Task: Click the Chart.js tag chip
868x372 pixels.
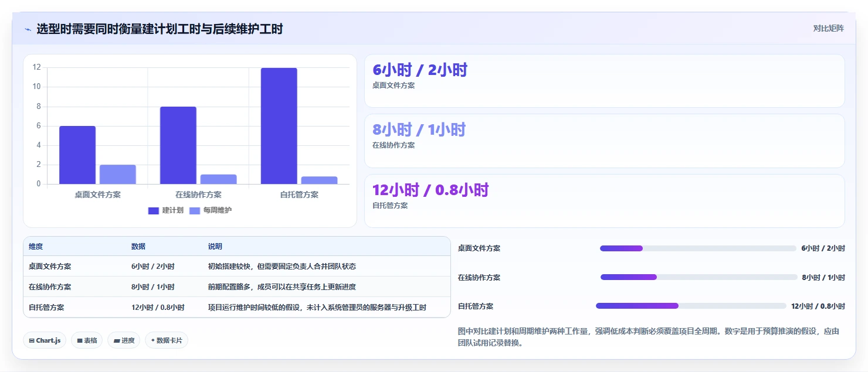Action: (x=45, y=340)
